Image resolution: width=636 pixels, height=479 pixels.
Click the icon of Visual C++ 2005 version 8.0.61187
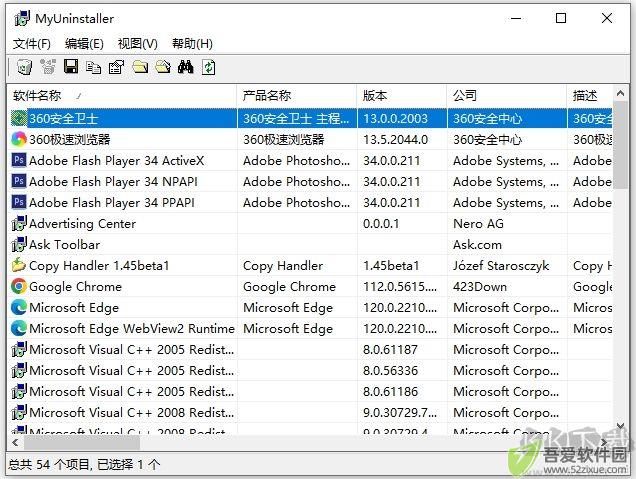point(19,350)
